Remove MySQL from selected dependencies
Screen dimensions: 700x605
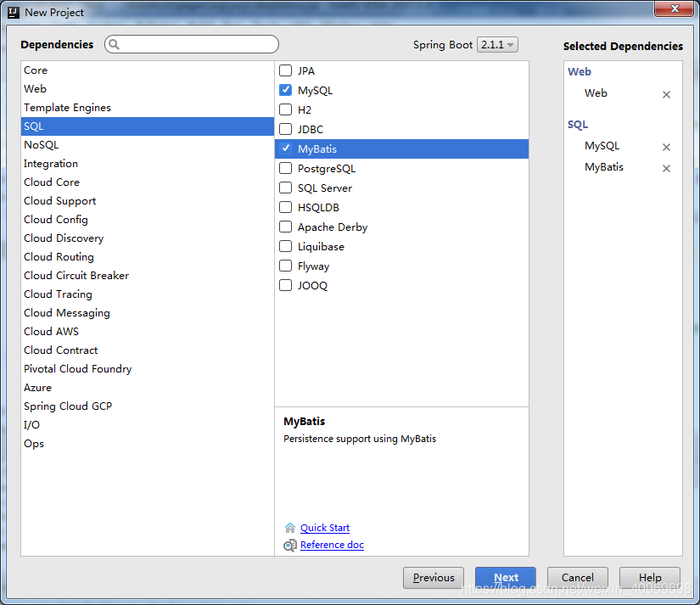pos(666,148)
